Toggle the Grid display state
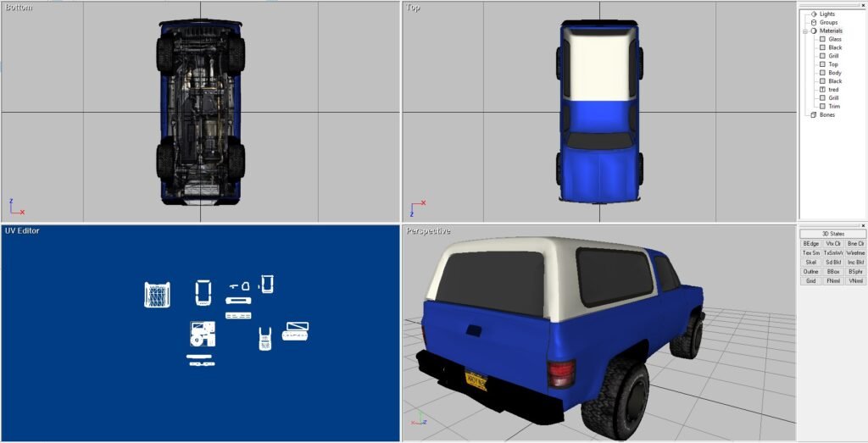 [810, 280]
